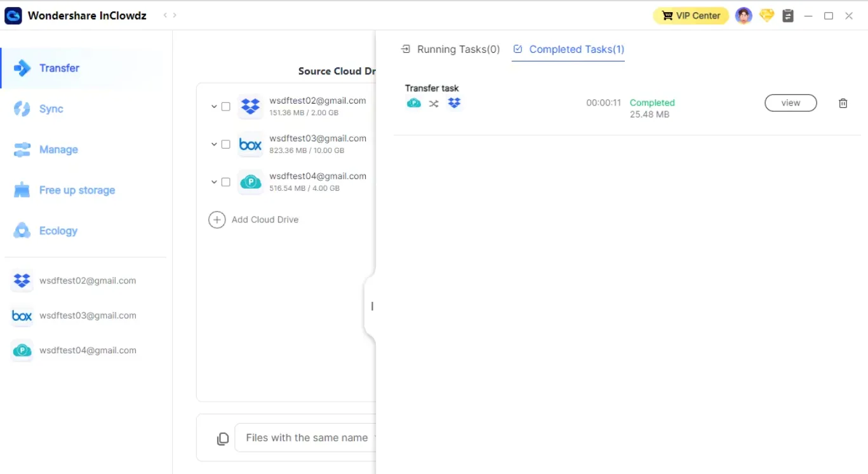
Task: Click the diamond premium icon
Action: coord(767,15)
